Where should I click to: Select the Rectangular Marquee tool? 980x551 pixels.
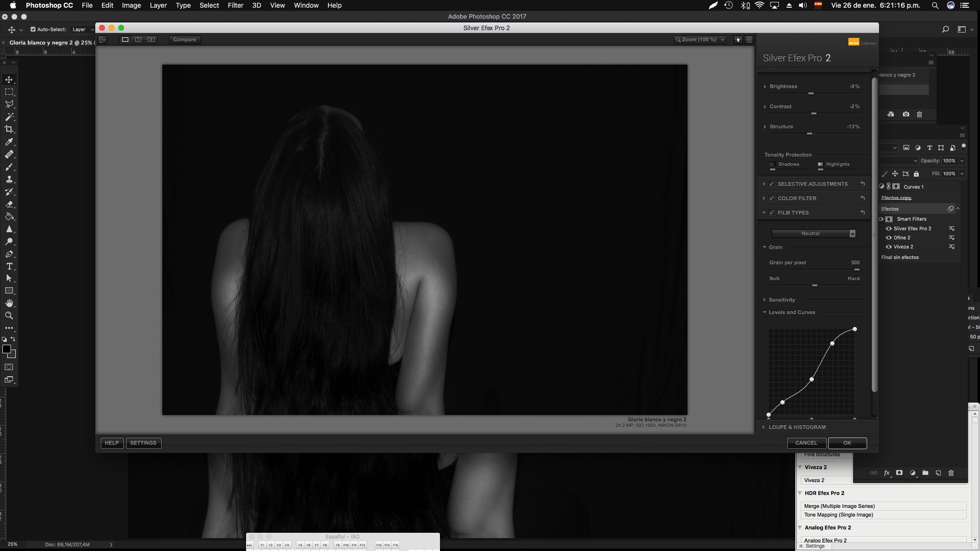[x=9, y=92]
